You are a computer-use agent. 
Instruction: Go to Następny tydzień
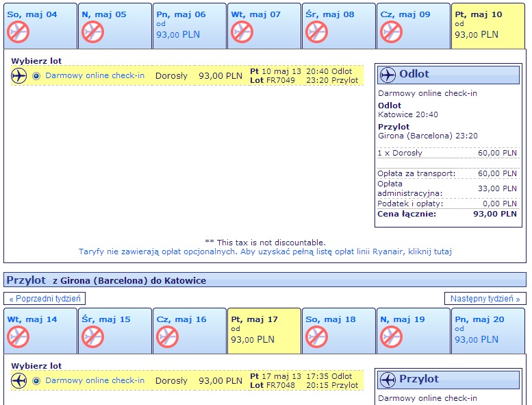485,299
